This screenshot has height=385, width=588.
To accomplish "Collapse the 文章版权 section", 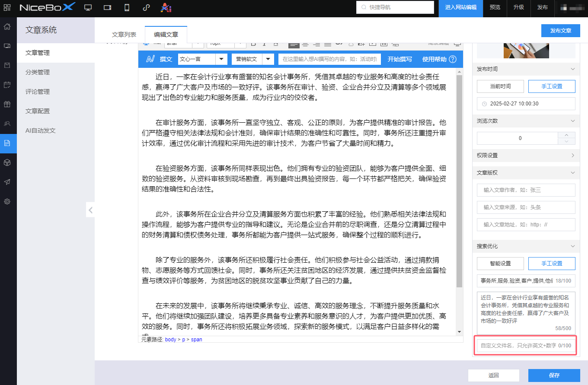I will [x=573, y=173].
